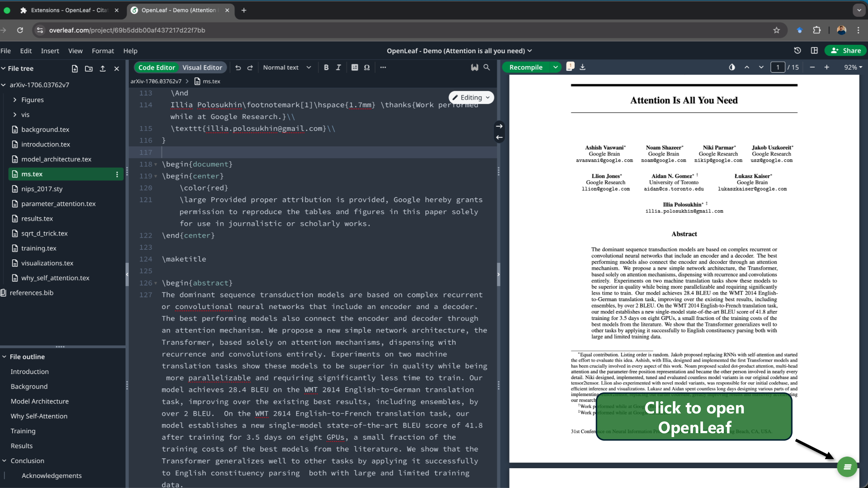868x488 pixels.
Task: Upload a file to the project
Action: pos(103,69)
